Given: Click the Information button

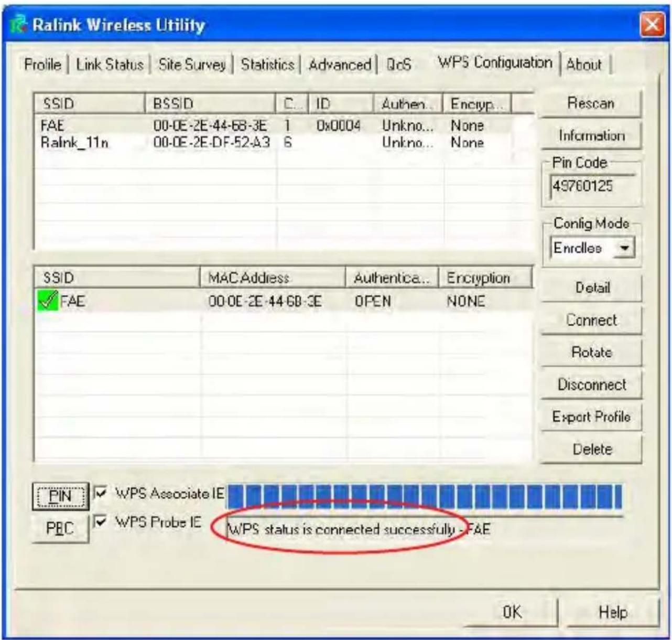Looking at the screenshot, I should point(591,135).
